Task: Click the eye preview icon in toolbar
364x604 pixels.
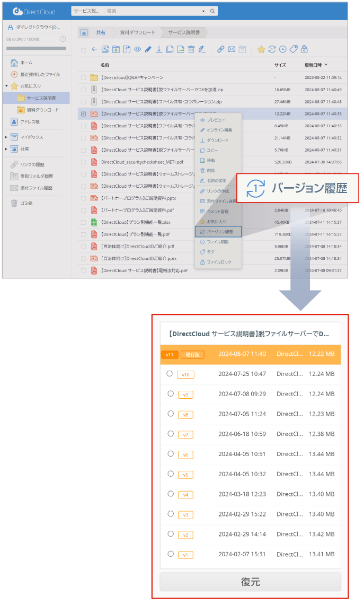Action: pos(137,49)
